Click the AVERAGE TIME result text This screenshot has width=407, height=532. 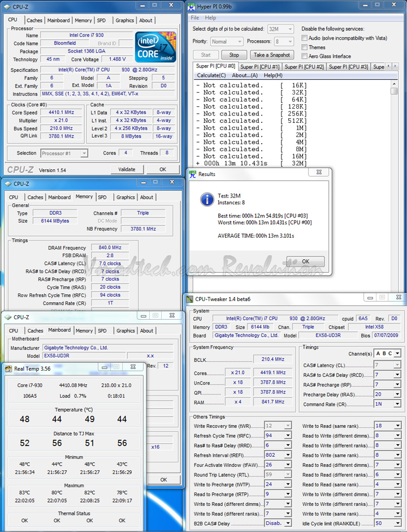tap(256, 235)
